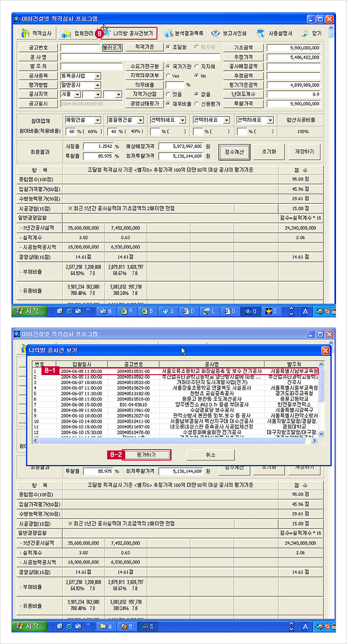Open 참여업체 dropdown showing 예람건설

click(x=97, y=120)
